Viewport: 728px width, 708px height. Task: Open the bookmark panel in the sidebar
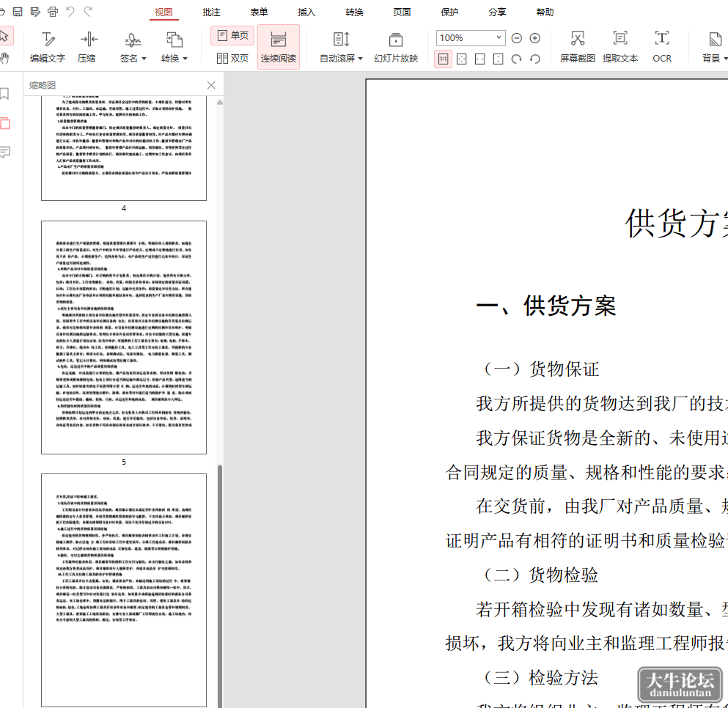pyautogui.click(x=5, y=95)
